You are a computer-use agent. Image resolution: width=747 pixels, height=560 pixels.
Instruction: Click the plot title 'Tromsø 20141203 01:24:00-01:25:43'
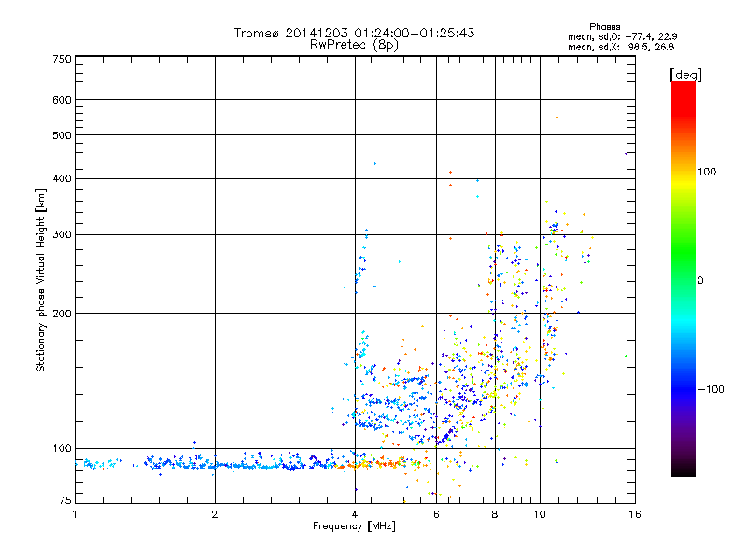[354, 33]
